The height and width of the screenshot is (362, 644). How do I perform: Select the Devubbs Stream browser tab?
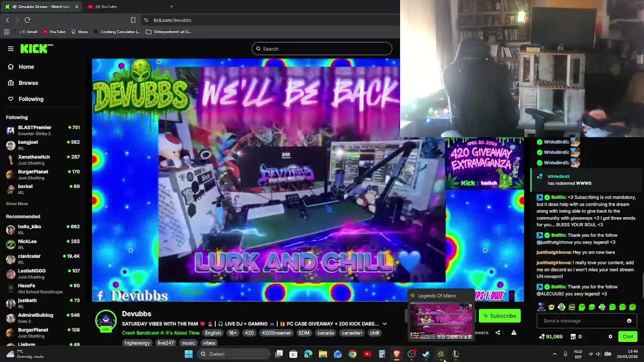point(41,7)
